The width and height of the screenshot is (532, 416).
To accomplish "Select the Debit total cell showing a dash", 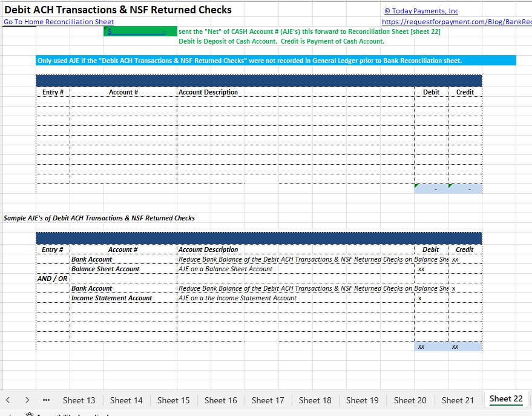I will point(432,189).
